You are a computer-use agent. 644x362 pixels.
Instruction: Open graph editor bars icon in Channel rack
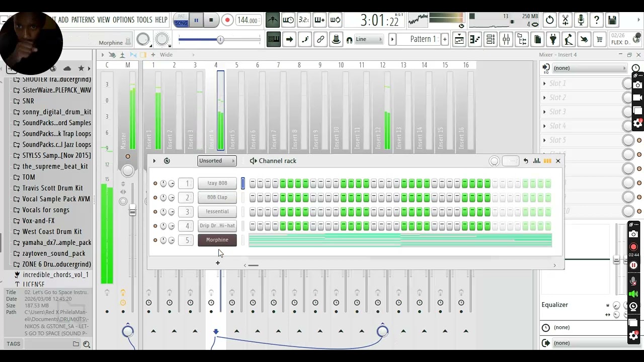(x=537, y=161)
